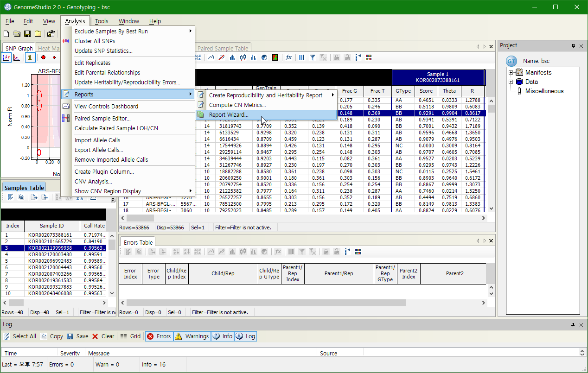The width and height of the screenshot is (588, 373).
Task: Toggle the Errors filter in Log panel
Action: click(x=159, y=336)
